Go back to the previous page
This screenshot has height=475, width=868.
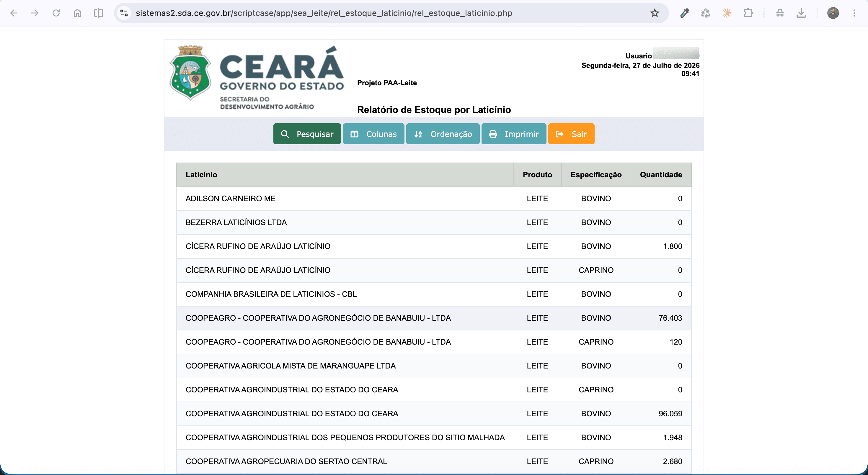pyautogui.click(x=14, y=13)
